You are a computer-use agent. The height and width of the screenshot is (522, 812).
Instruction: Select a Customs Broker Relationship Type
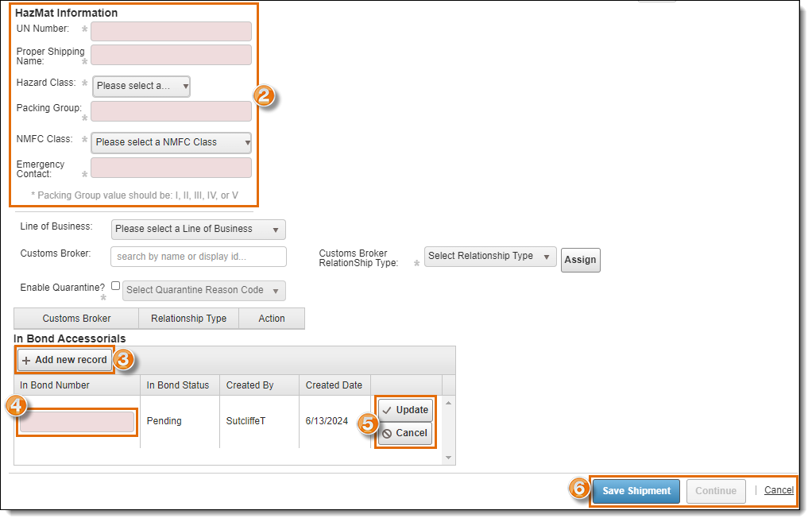click(x=490, y=257)
